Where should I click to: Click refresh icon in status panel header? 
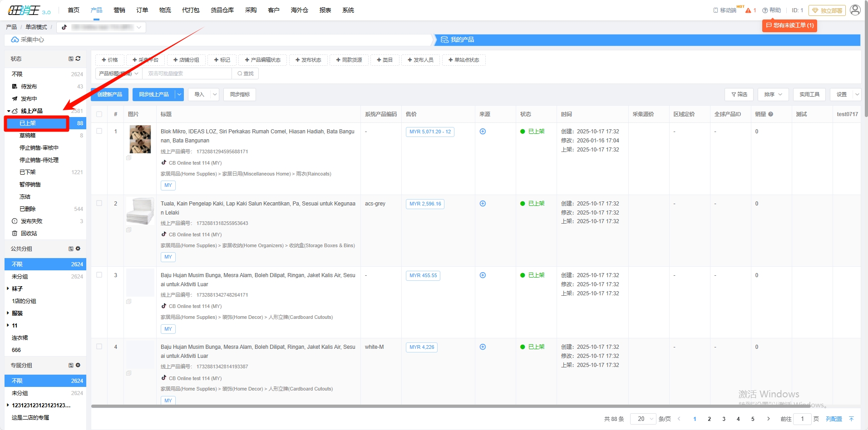coord(78,59)
